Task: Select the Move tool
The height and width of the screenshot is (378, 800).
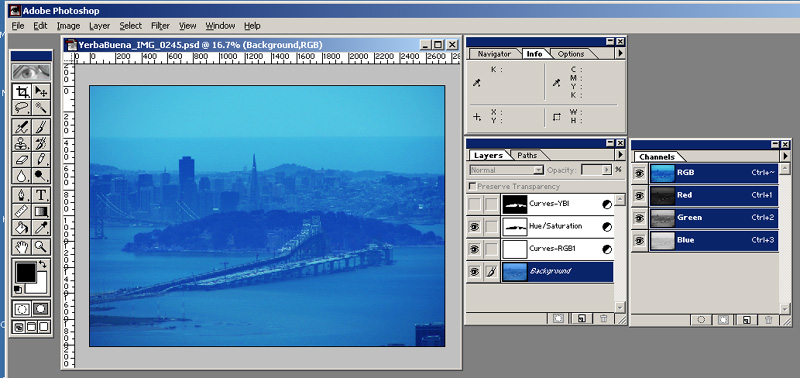Action: (x=41, y=92)
